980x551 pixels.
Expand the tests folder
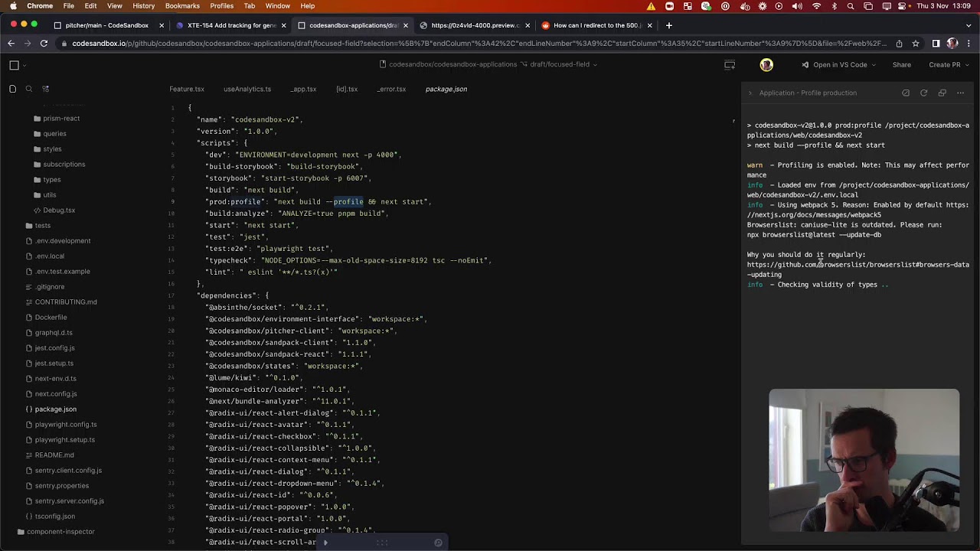coord(42,226)
